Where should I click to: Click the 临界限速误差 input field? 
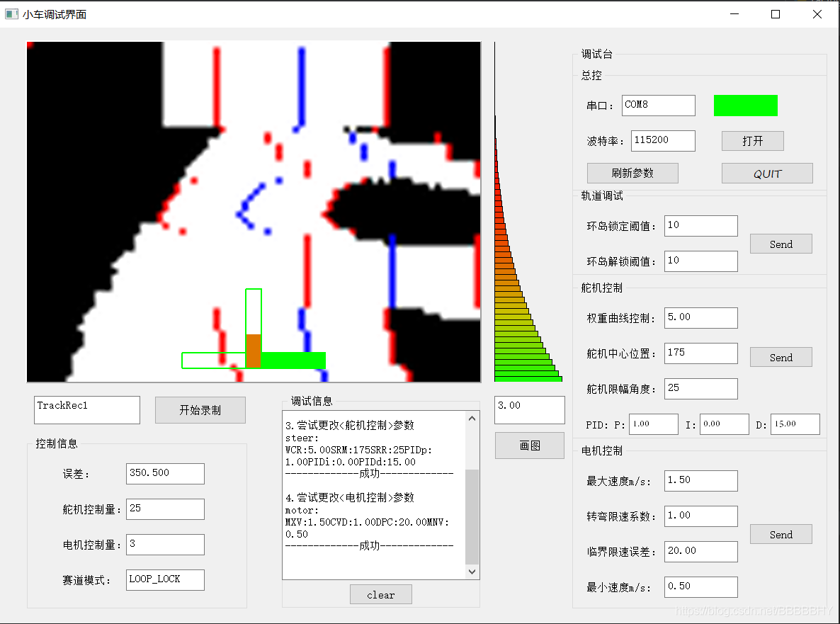(700, 551)
